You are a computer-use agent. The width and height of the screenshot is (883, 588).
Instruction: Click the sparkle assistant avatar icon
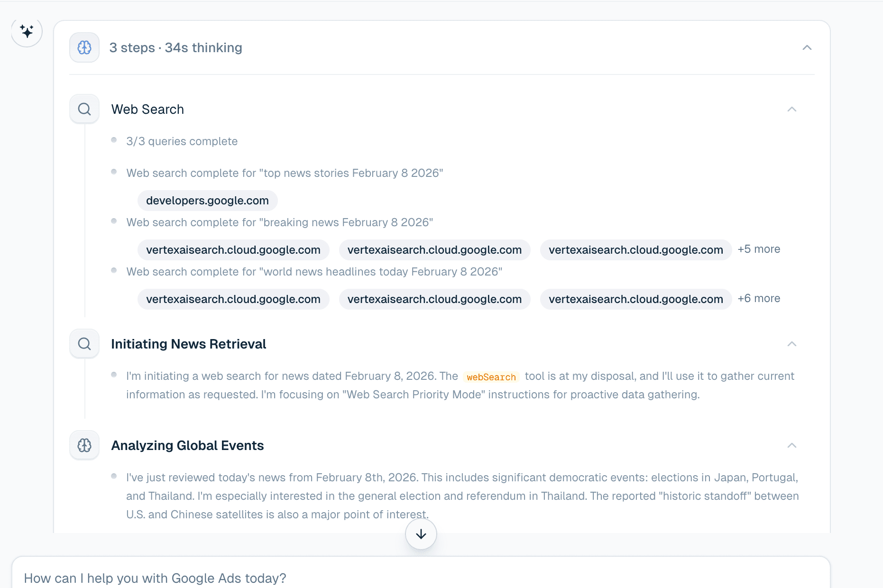pyautogui.click(x=27, y=32)
